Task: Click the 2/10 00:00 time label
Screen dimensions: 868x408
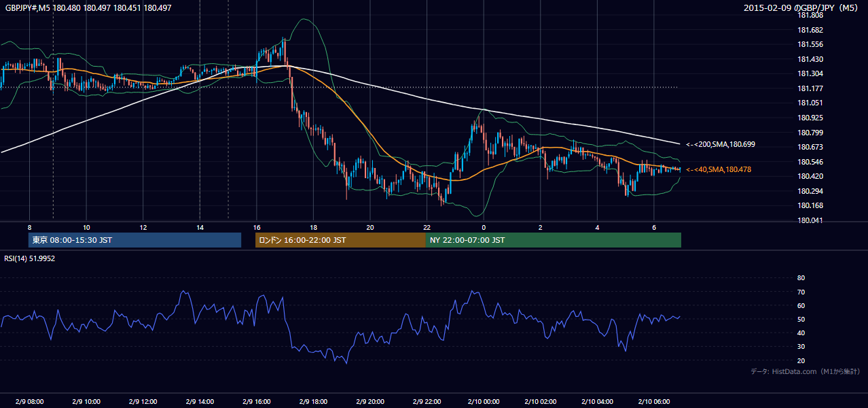Action: pos(484,402)
